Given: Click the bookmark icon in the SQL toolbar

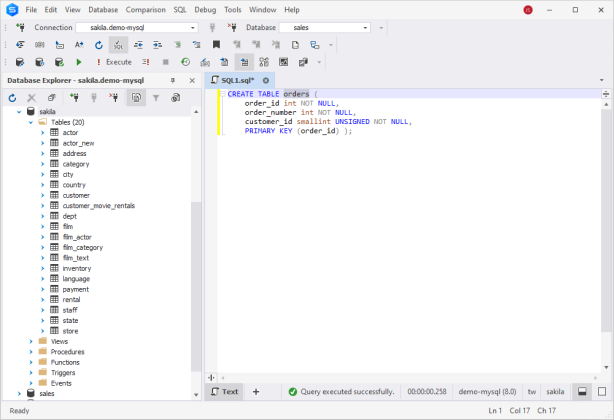Looking at the screenshot, I should pyautogui.click(x=216, y=45).
